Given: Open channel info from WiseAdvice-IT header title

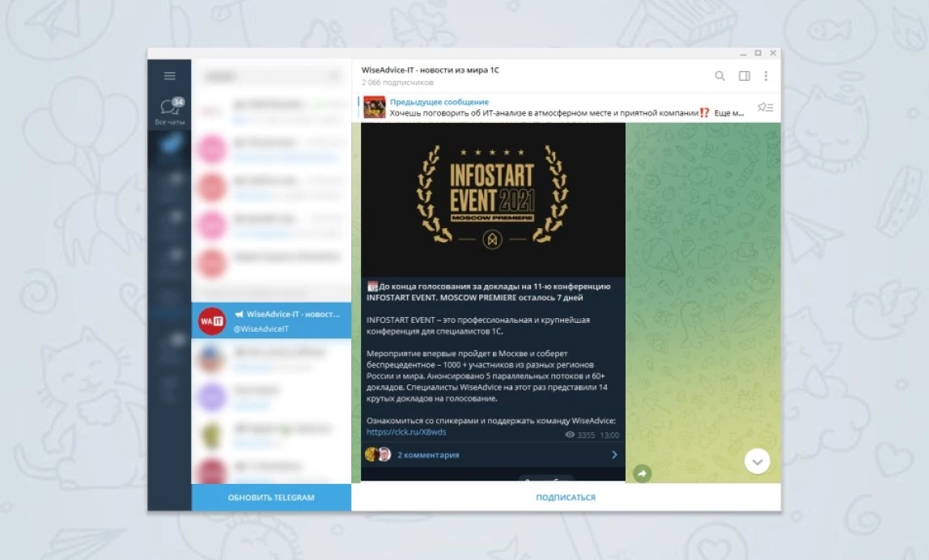Looking at the screenshot, I should point(431,70).
